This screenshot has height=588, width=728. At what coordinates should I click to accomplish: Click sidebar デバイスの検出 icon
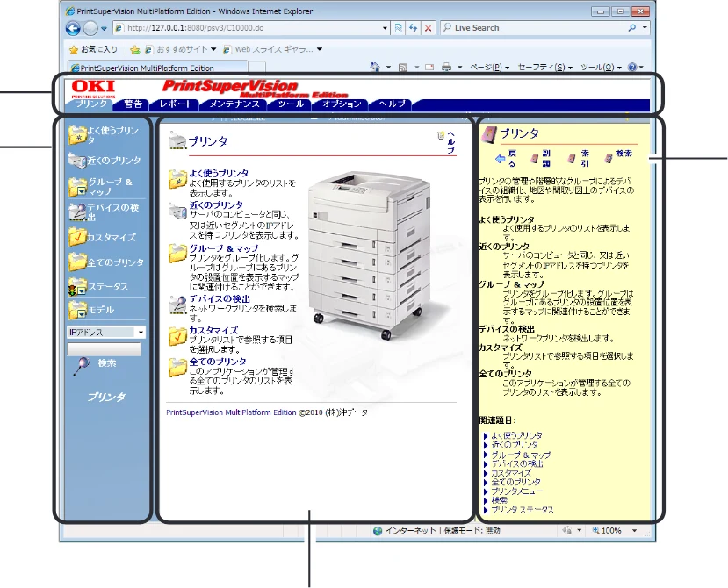pyautogui.click(x=77, y=212)
